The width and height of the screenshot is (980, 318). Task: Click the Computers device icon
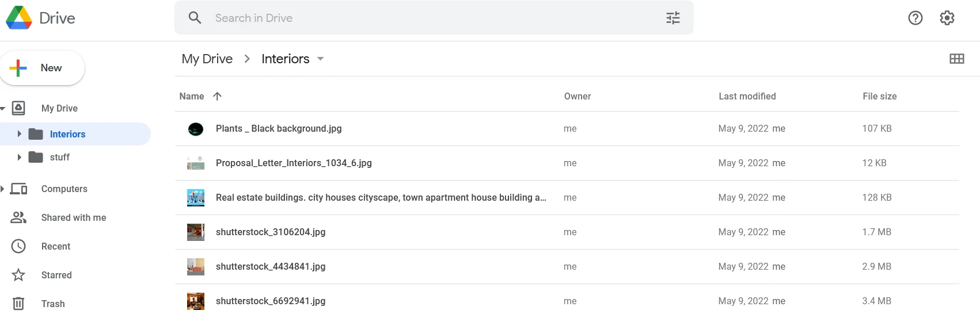tap(19, 189)
